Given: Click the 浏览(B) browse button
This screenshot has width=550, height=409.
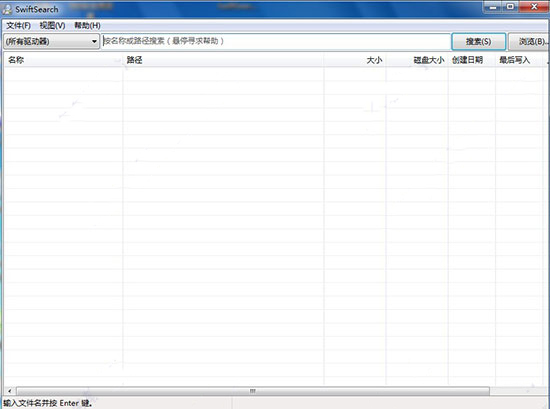Looking at the screenshot, I should point(530,42).
